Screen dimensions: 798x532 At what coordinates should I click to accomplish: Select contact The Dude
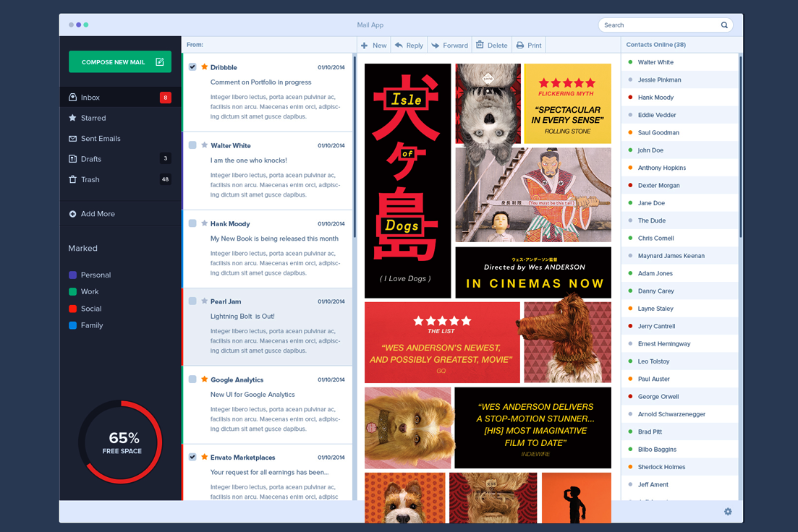click(679, 220)
